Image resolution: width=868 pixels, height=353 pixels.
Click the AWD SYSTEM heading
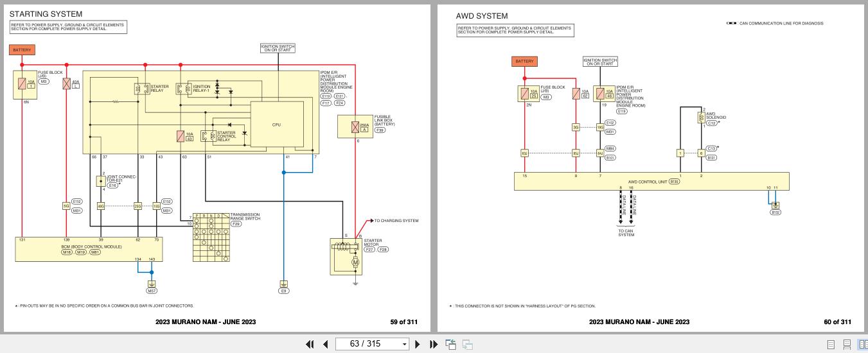pyautogui.click(x=482, y=15)
